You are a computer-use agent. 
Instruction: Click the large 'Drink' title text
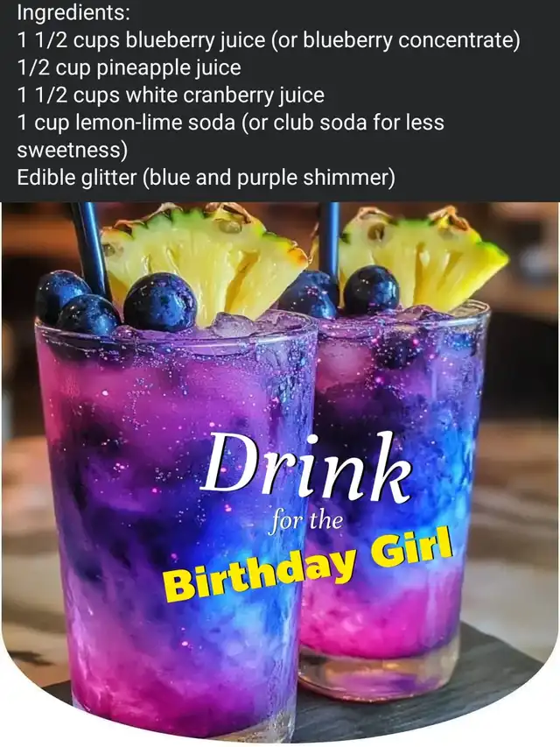(x=307, y=464)
